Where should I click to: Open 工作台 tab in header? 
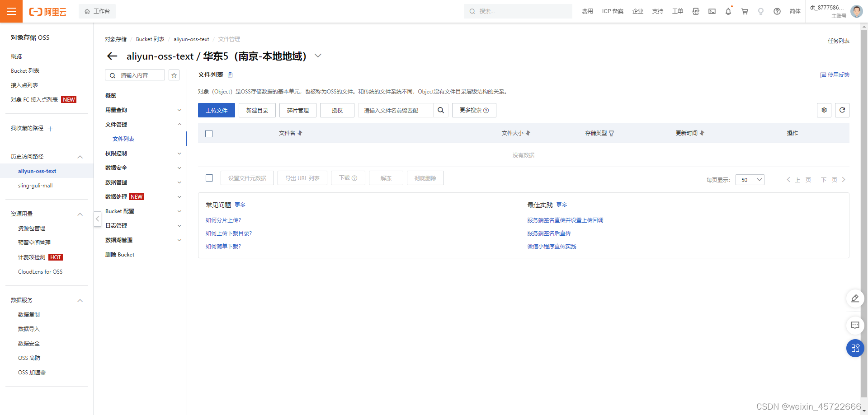[97, 11]
